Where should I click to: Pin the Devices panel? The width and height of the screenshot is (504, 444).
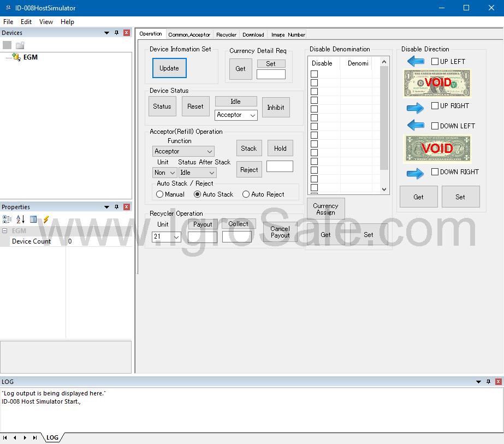click(x=116, y=33)
